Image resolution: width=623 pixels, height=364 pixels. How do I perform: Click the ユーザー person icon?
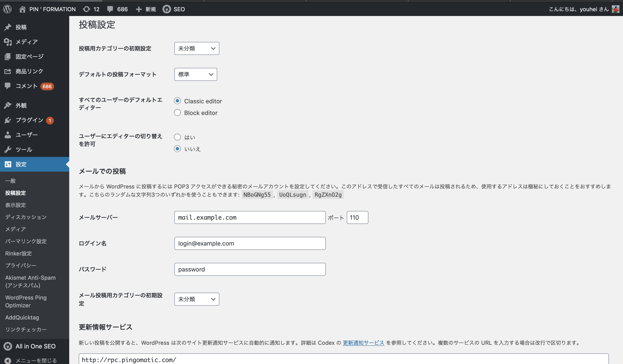8,135
